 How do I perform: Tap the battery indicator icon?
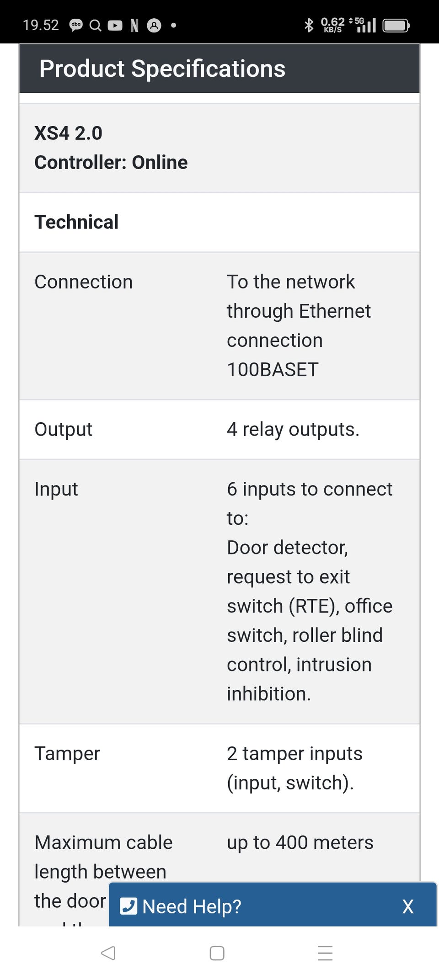click(x=396, y=26)
